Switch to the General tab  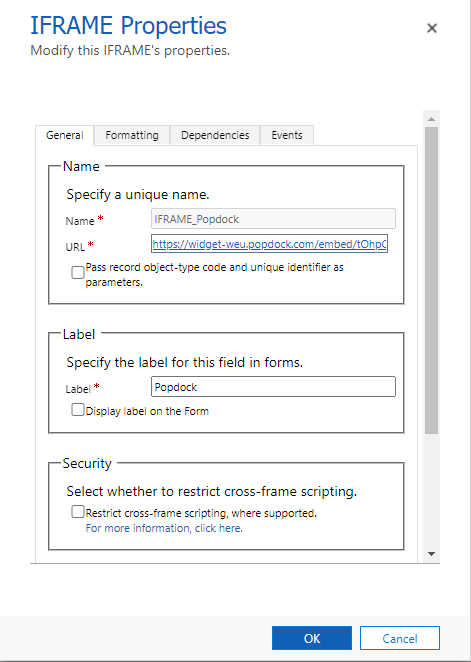click(x=65, y=136)
